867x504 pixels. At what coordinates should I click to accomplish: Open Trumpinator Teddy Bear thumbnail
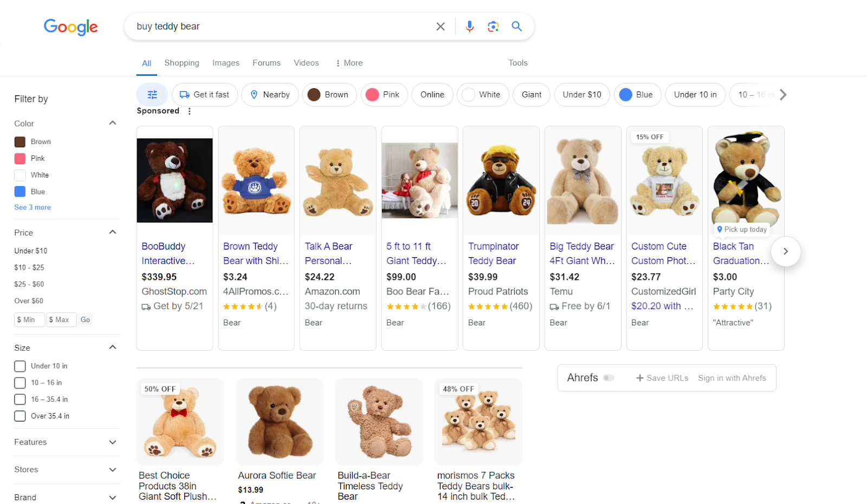(501, 180)
